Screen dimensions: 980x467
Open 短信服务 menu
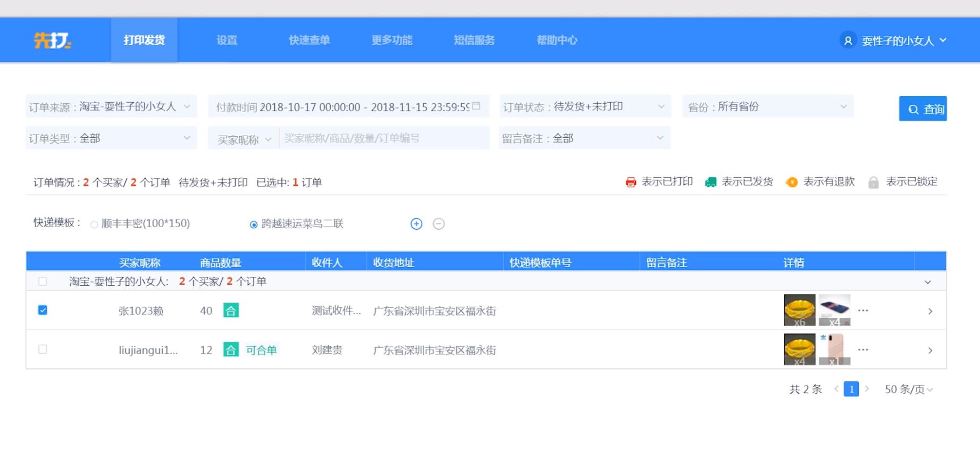click(x=474, y=40)
